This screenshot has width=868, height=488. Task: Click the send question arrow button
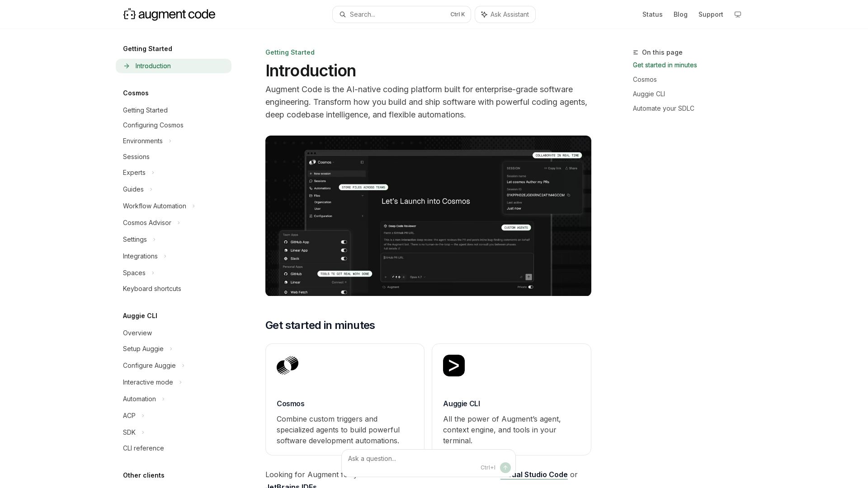point(505,468)
